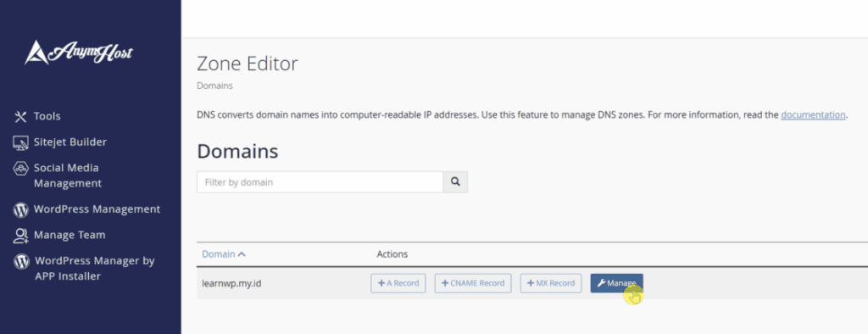Screen dimensions: 868x334
Task: Click the Sitejet Builder monitor icon
Action: pyautogui.click(x=20, y=142)
